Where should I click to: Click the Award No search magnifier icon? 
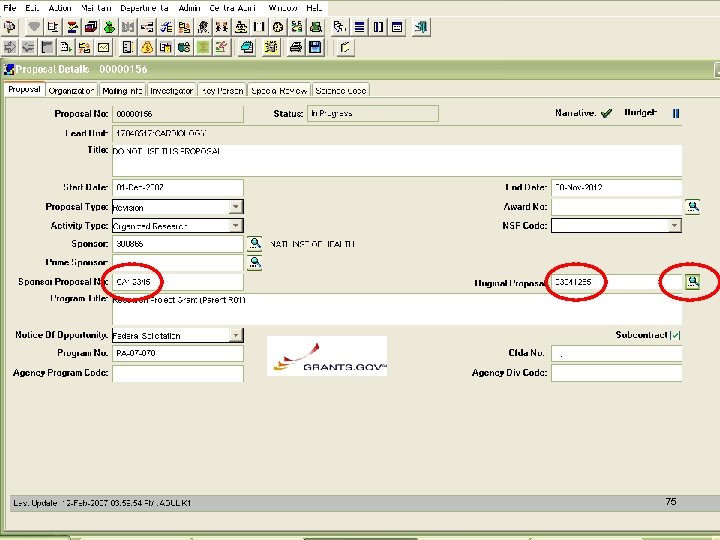point(692,207)
